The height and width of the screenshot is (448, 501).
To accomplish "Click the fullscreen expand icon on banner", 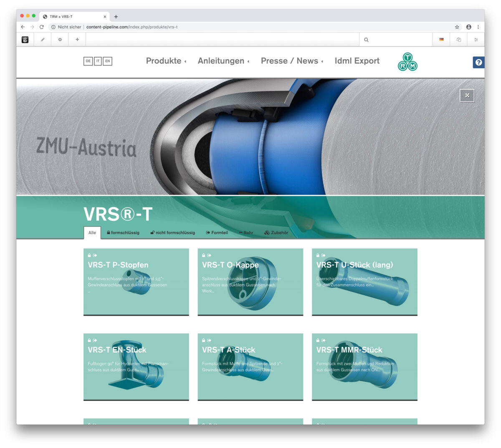I will (467, 95).
